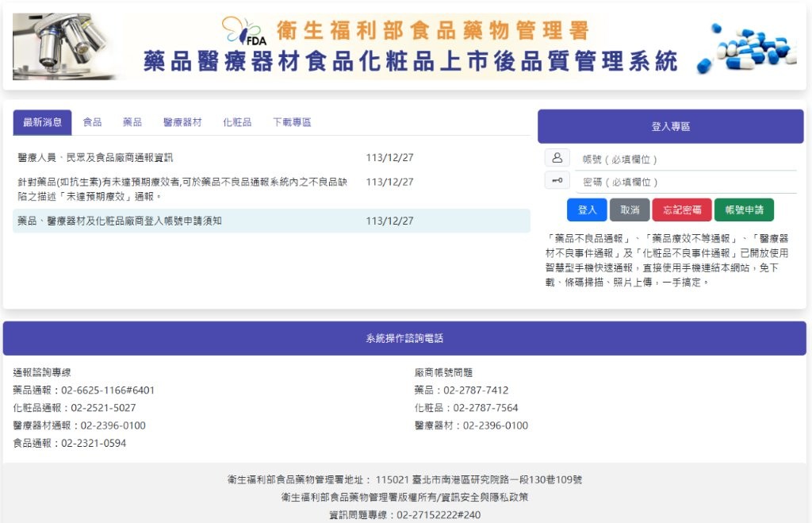Viewport: 812px width, 523px height.
Task: Open the 化粧品 tab
Action: click(237, 121)
